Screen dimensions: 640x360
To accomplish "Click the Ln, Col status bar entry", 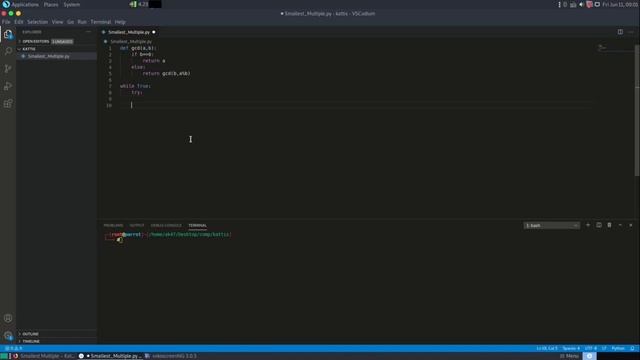I will pyautogui.click(x=547, y=348).
